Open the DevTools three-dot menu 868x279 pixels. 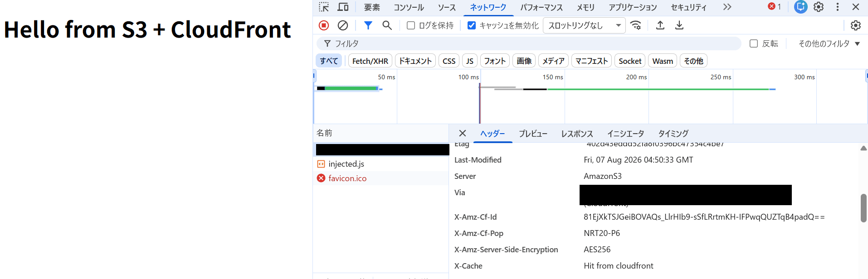(x=838, y=7)
